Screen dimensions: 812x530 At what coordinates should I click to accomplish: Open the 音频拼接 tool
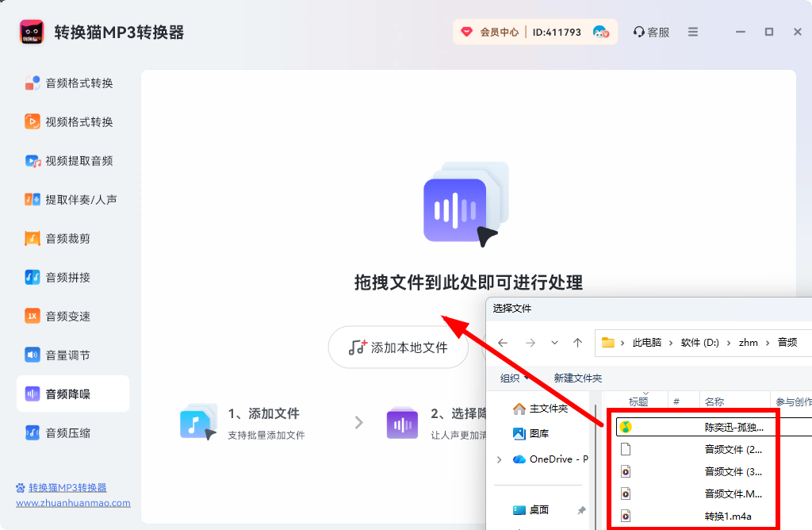[x=58, y=278]
